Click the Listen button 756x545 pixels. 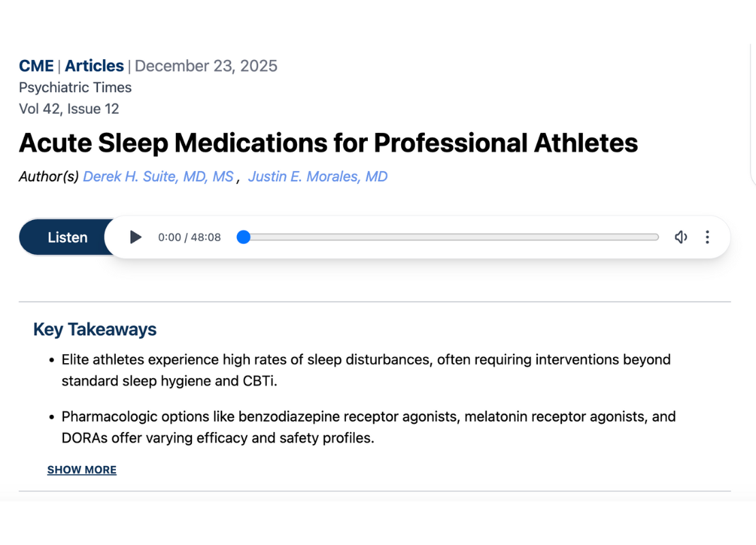point(67,238)
